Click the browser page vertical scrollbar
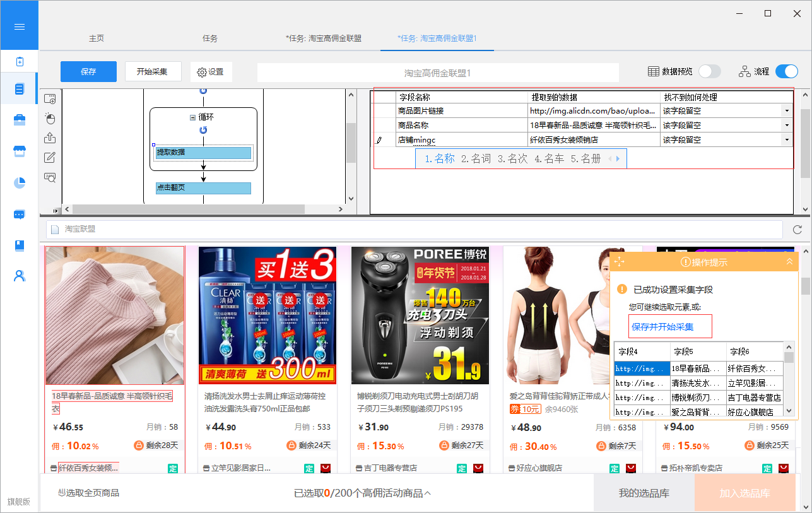812x513 pixels. pos(806,286)
